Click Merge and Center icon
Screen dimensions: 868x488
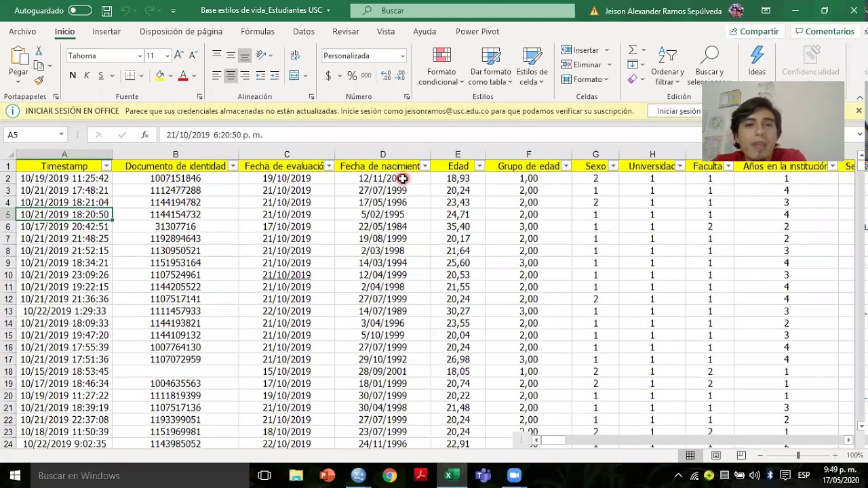pos(294,75)
